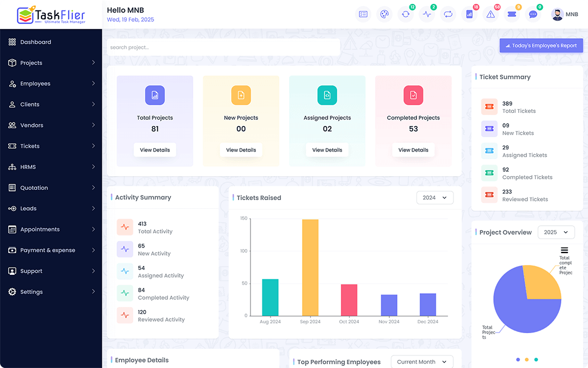Open the chat messages bubble icon
The width and height of the screenshot is (588, 368).
coord(533,15)
